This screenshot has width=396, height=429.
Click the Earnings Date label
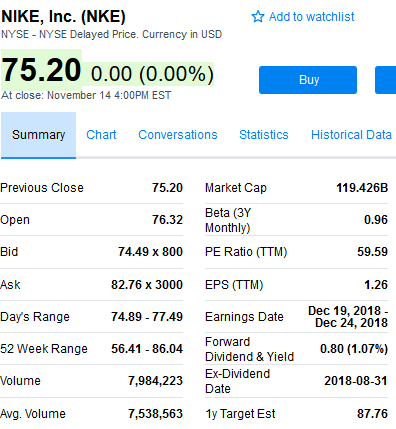pos(244,317)
